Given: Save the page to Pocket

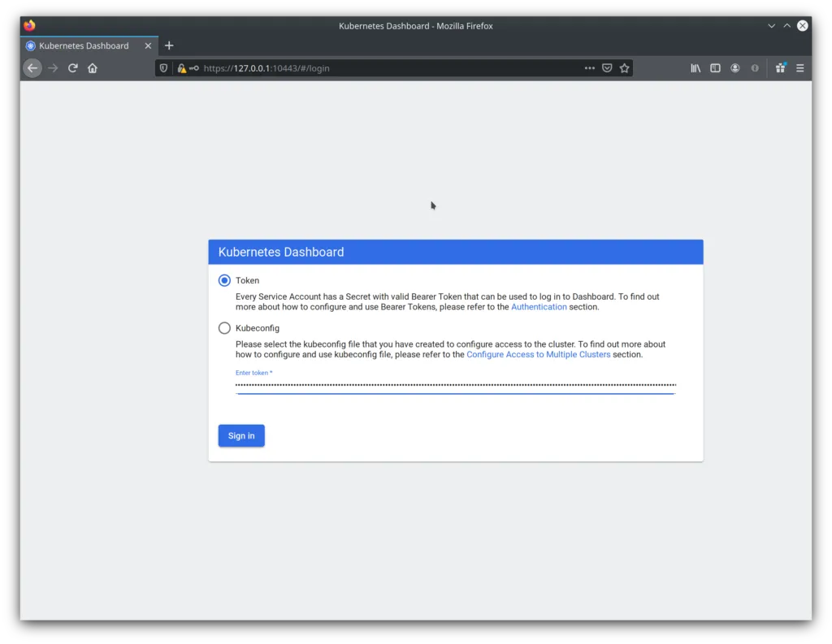Looking at the screenshot, I should 607,68.
